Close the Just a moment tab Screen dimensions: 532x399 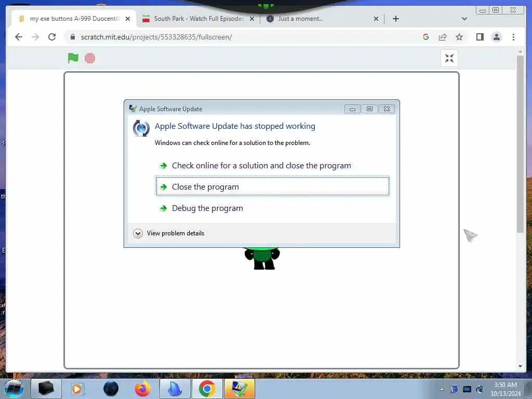click(376, 19)
